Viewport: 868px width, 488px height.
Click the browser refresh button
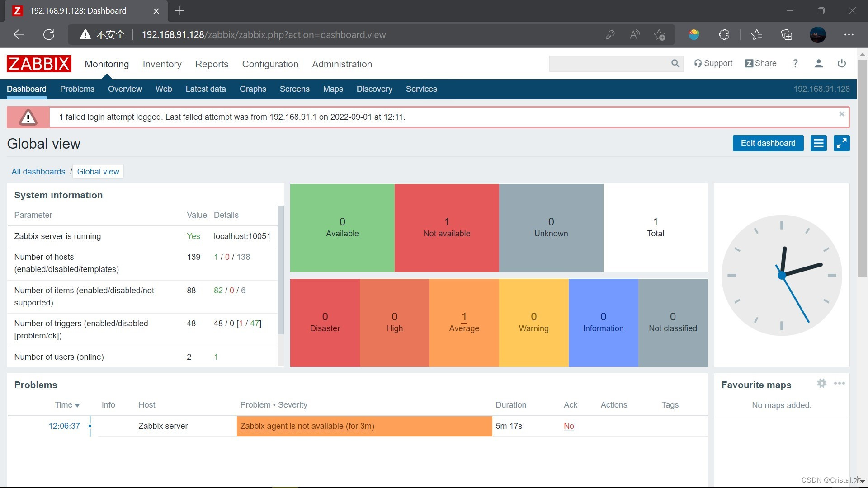49,35
